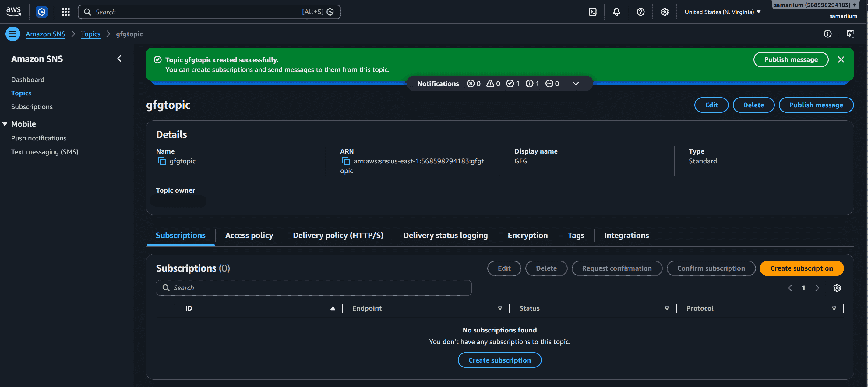Open the Delivery policy (HTTP/S) tab
Screen dimensions: 868x387
(338, 235)
